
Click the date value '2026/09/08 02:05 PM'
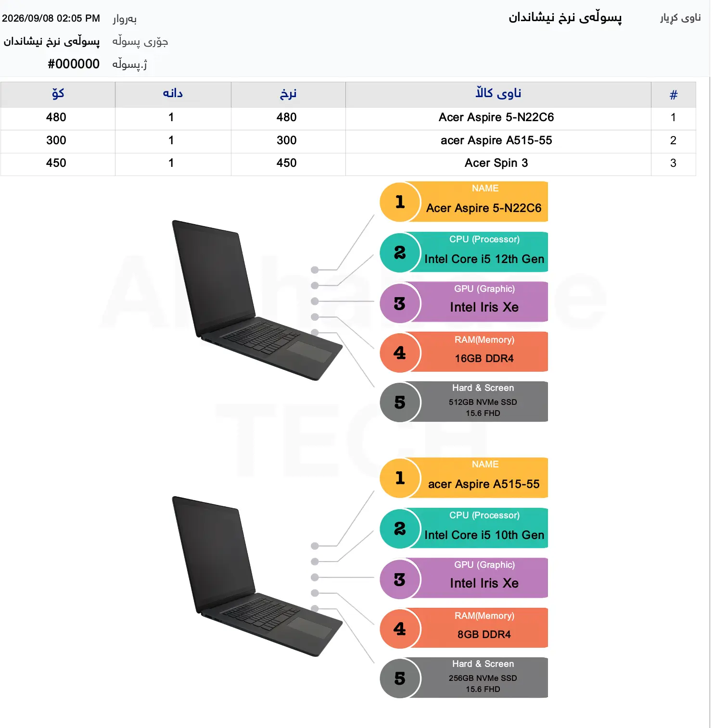51,18
